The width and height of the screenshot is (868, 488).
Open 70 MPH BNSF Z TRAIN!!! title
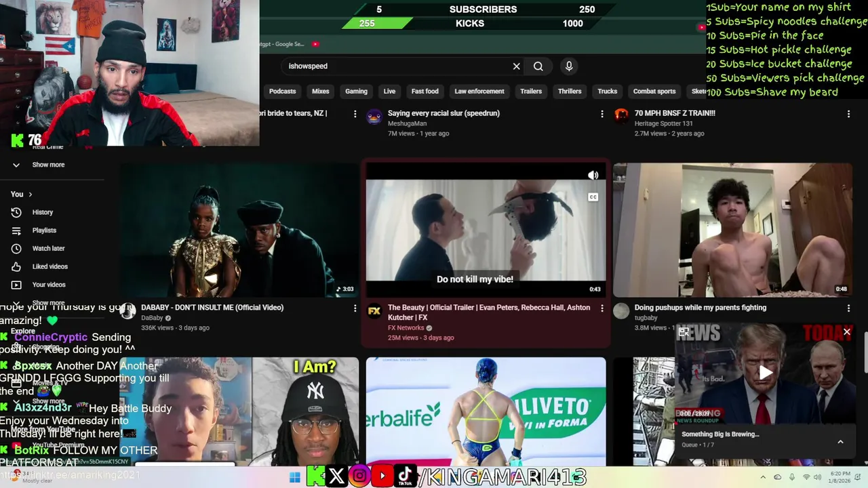675,113
